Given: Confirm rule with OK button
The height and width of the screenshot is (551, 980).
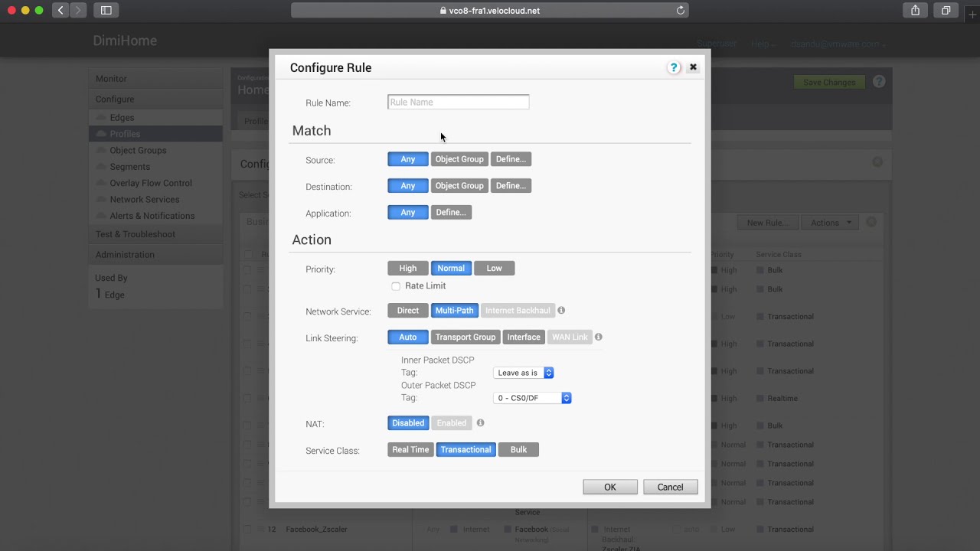Looking at the screenshot, I should [610, 487].
